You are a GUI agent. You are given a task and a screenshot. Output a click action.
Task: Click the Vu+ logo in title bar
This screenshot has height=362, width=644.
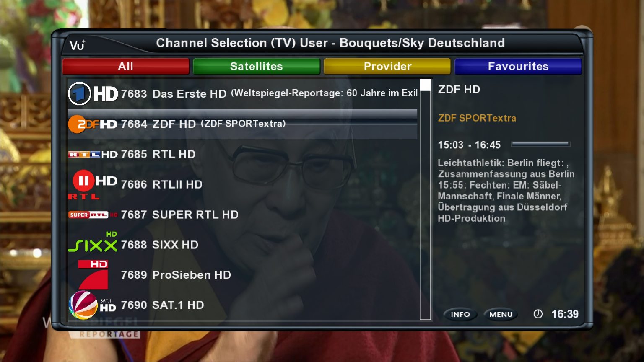coord(78,45)
